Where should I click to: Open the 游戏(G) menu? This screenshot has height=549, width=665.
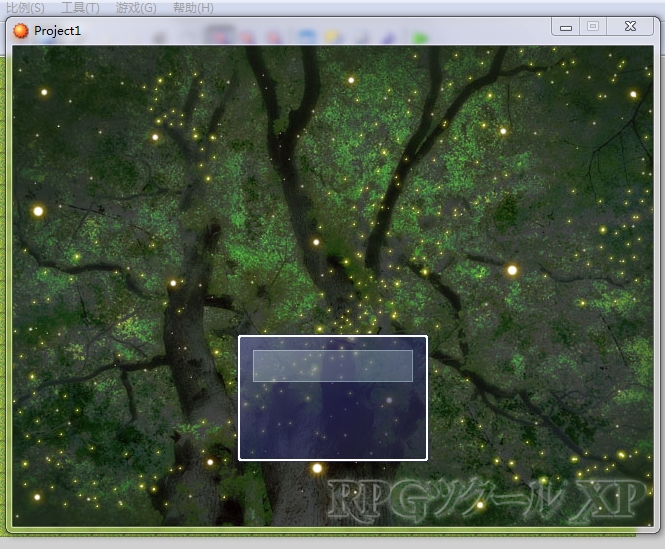point(136,8)
